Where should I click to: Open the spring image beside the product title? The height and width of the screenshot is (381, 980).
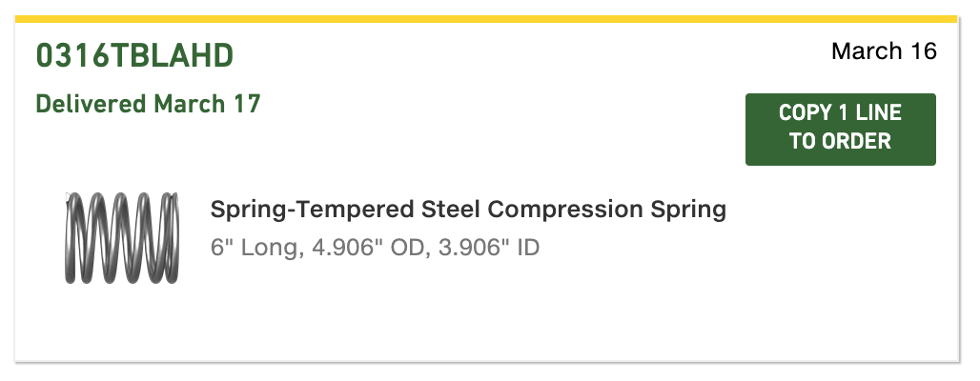pos(122,238)
